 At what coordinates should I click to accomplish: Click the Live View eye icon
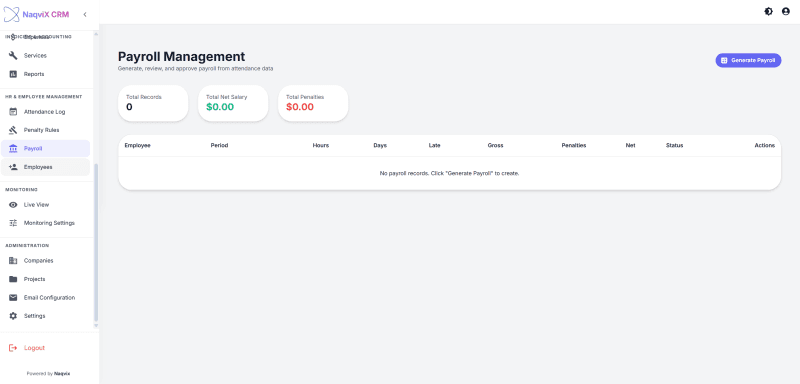[13, 204]
